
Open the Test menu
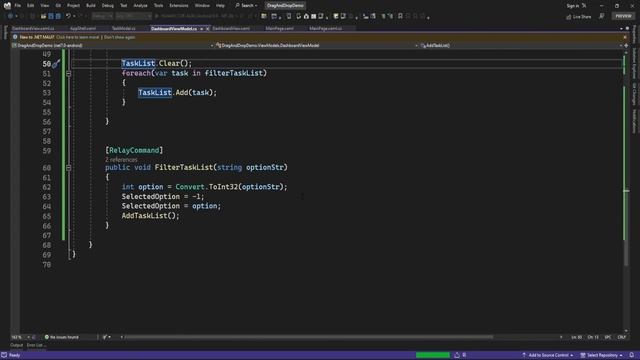[x=124, y=6]
